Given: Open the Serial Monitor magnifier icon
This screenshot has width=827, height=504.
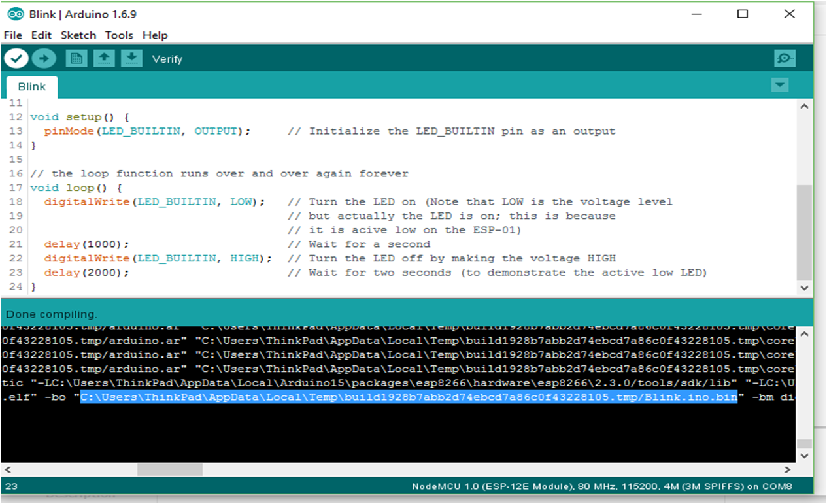Looking at the screenshot, I should pos(784,59).
